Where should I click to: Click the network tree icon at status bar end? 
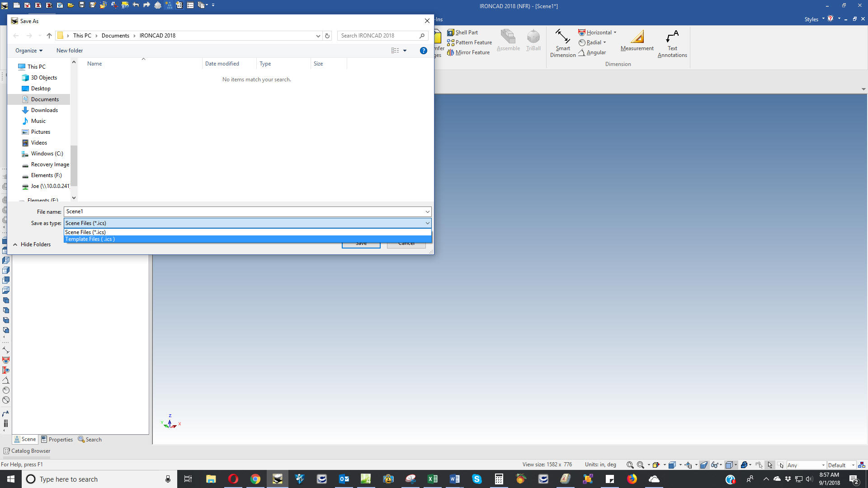[862, 465]
